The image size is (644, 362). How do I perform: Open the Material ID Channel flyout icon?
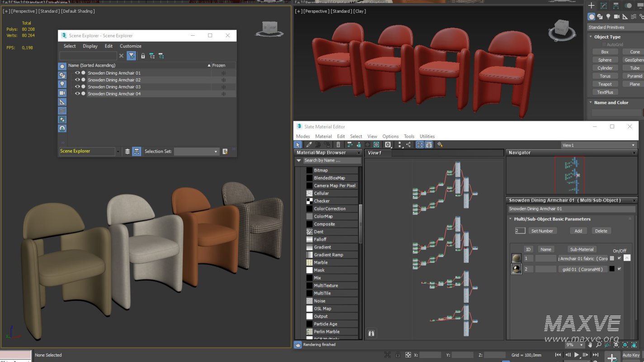pyautogui.click(x=387, y=144)
